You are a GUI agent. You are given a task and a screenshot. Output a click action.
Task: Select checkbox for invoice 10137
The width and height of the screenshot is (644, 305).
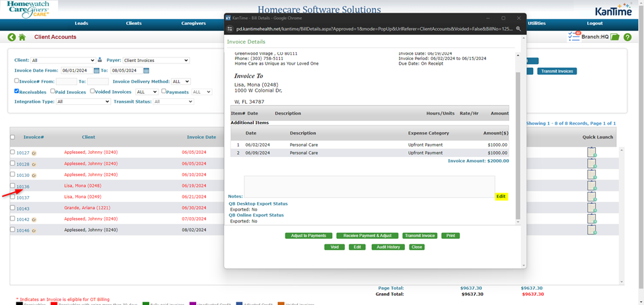coord(12,197)
